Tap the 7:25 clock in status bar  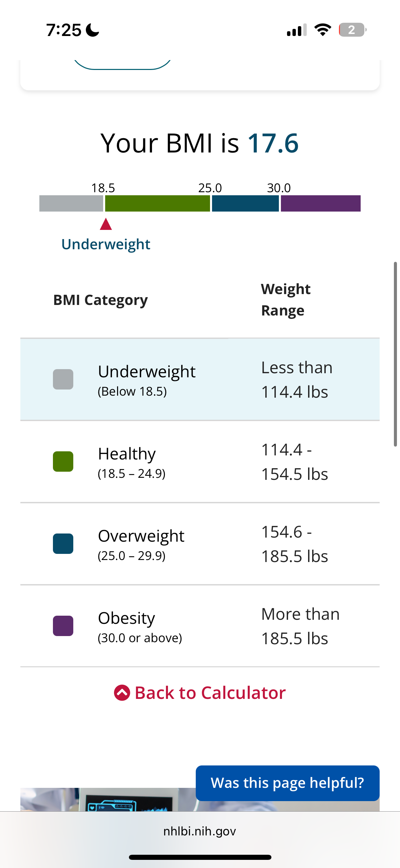point(64,30)
